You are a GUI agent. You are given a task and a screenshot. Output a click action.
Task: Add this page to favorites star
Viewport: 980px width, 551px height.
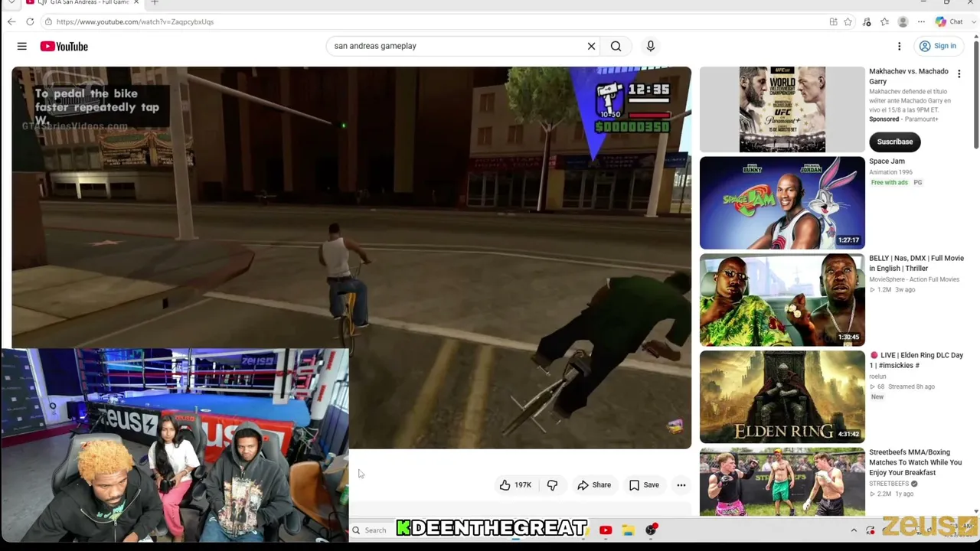848,21
